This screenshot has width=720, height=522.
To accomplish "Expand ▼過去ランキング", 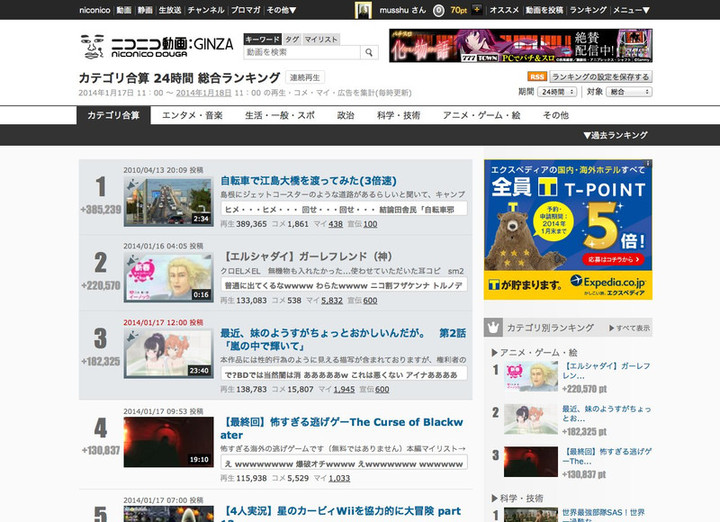I will [x=615, y=135].
